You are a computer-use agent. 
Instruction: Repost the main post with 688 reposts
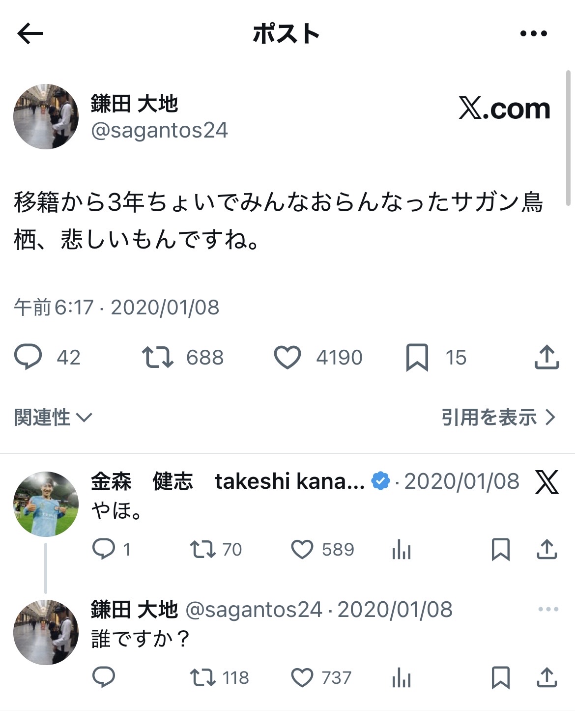point(157,357)
